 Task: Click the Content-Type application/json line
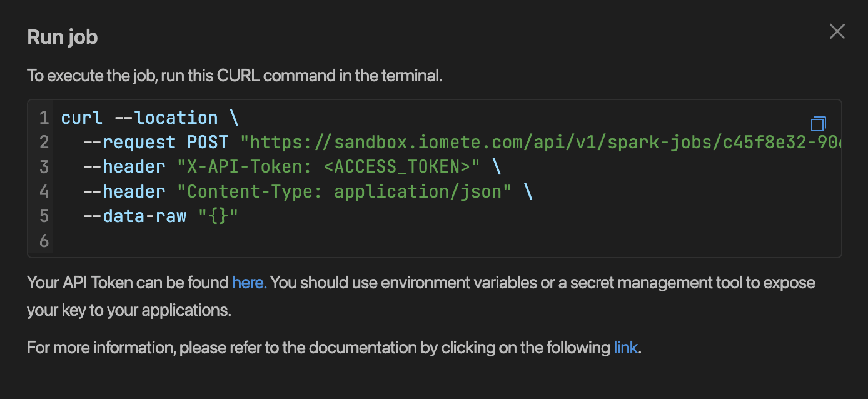pos(308,191)
